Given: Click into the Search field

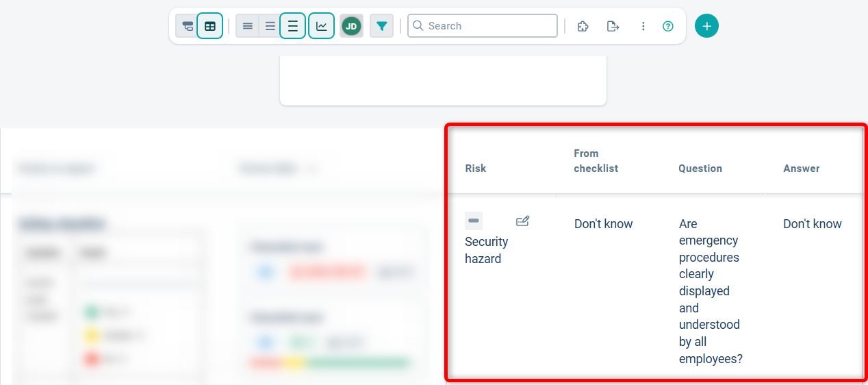Looking at the screenshot, I should click(483, 26).
